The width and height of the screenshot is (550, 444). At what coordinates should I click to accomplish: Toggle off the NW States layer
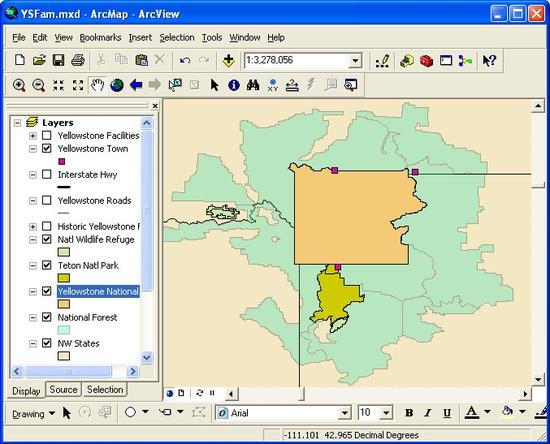[47, 343]
